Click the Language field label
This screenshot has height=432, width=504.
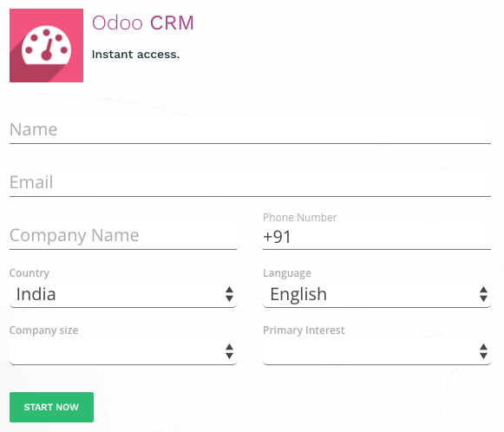287,273
